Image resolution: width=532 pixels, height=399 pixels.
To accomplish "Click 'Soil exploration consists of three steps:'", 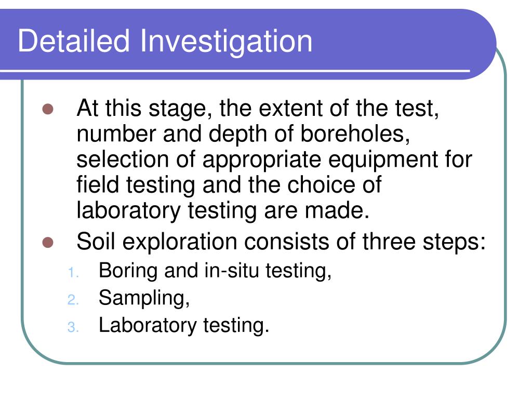I will pyautogui.click(x=281, y=242).
